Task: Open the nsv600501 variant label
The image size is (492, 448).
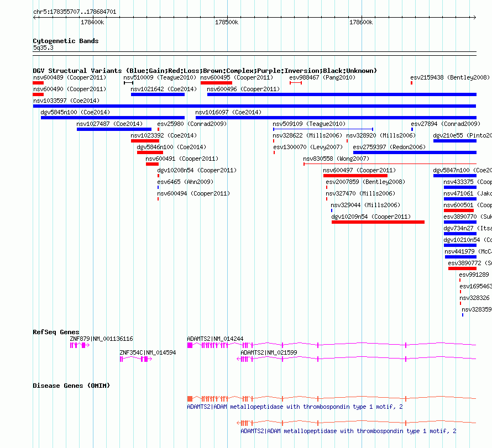Action: (468, 205)
